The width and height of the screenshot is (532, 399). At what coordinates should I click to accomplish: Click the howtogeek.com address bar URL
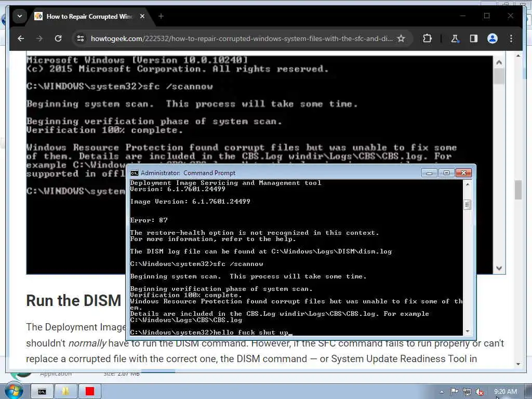(x=242, y=38)
